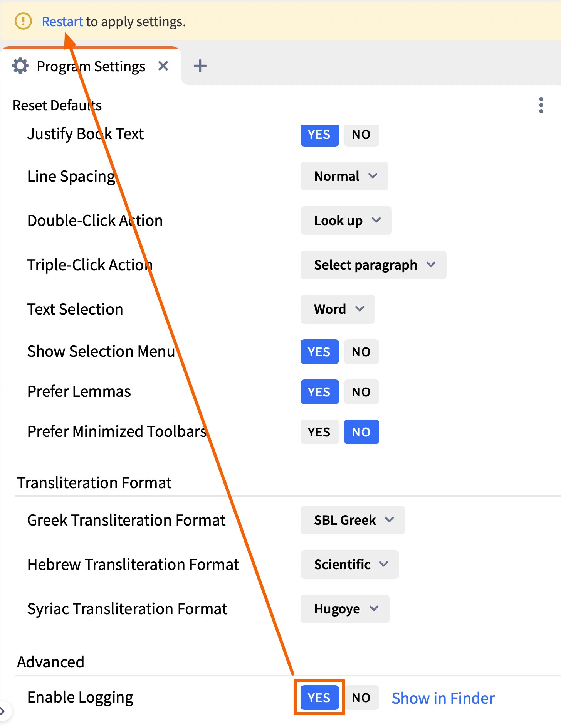Click Reset Defaults
This screenshot has width=561, height=728.
click(x=57, y=105)
